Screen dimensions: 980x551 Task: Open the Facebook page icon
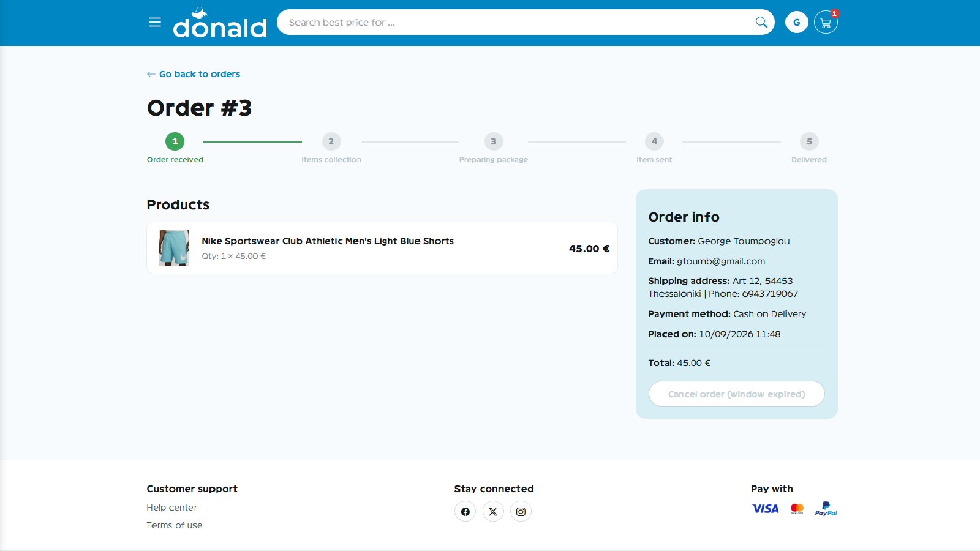tap(466, 512)
